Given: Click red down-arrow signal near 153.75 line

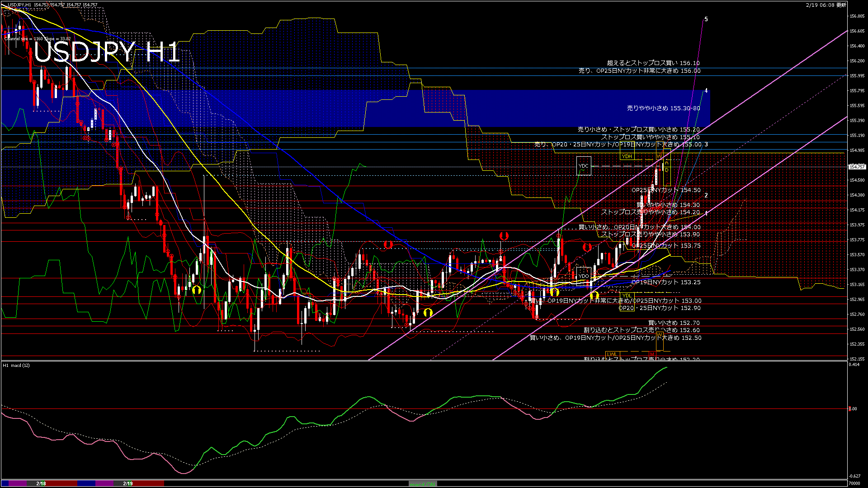Looking at the screenshot, I should (x=587, y=247).
